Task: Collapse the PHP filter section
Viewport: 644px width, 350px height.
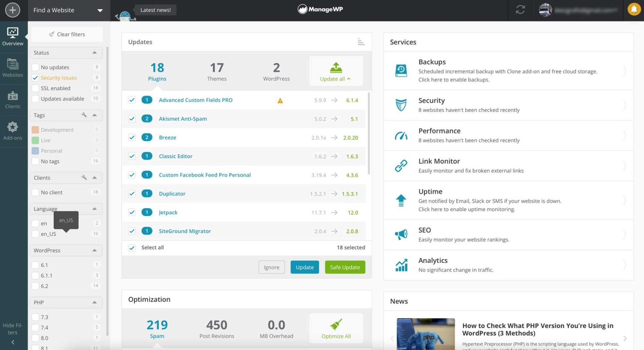Action: pyautogui.click(x=95, y=302)
